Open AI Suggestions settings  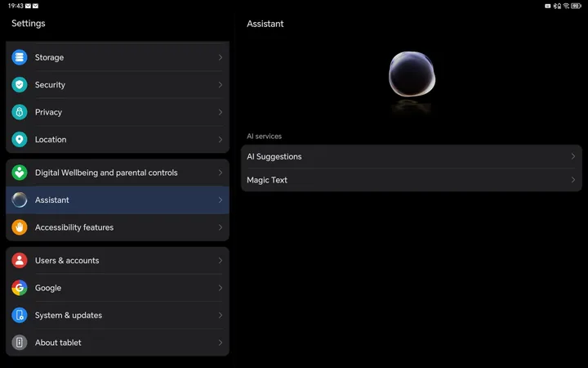[x=408, y=156]
